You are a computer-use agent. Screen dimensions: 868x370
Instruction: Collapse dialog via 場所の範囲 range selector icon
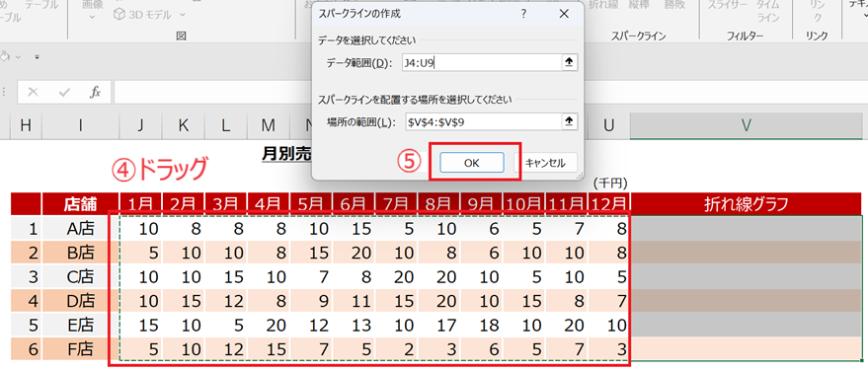coord(568,122)
